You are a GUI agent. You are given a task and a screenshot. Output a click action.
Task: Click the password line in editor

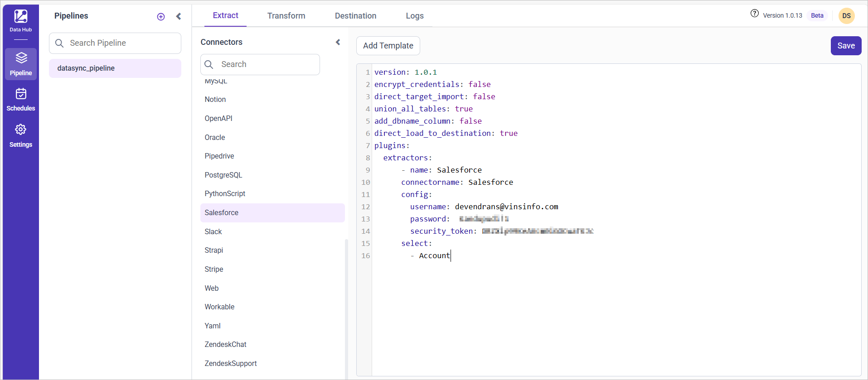coord(459,219)
